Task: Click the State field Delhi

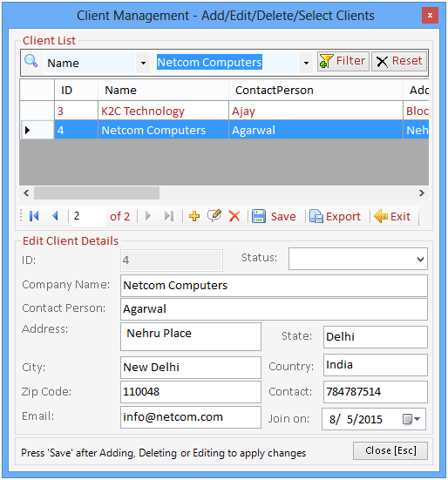Action: [x=376, y=337]
